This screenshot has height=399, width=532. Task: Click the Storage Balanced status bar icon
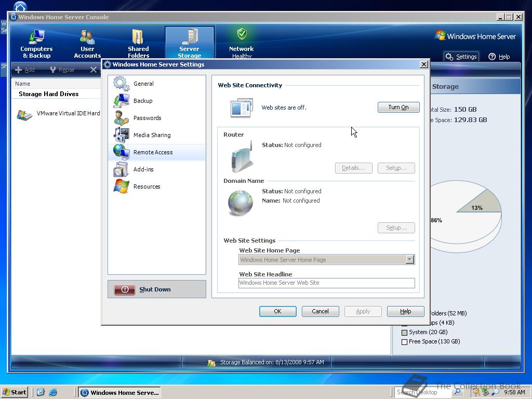click(x=211, y=363)
